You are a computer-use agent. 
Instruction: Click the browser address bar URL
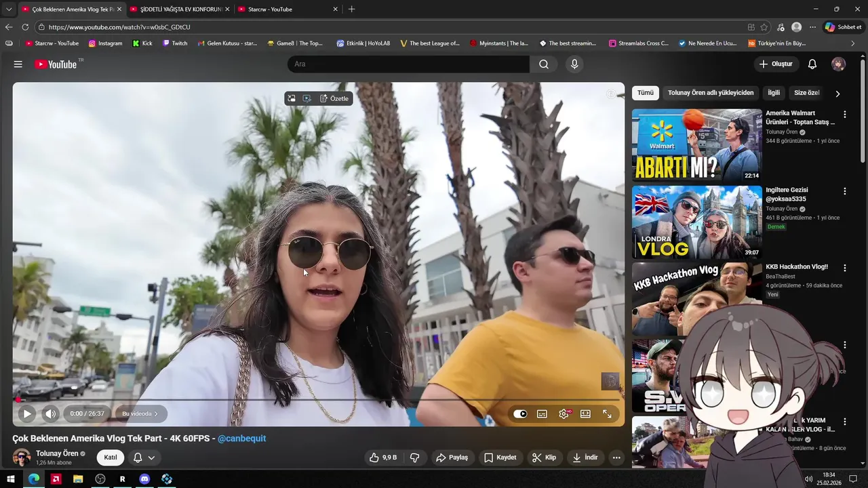click(x=119, y=27)
